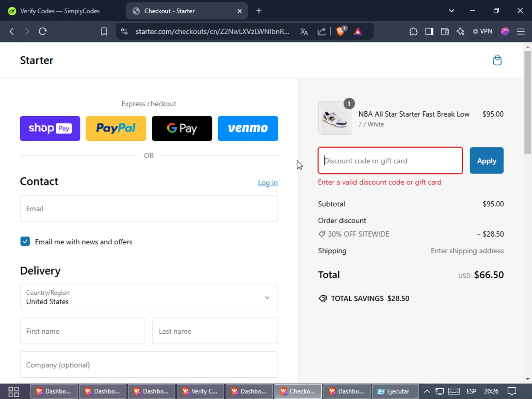Screen dimensions: 532x399
Task: Click the total price $66.50
Action: coord(489,275)
